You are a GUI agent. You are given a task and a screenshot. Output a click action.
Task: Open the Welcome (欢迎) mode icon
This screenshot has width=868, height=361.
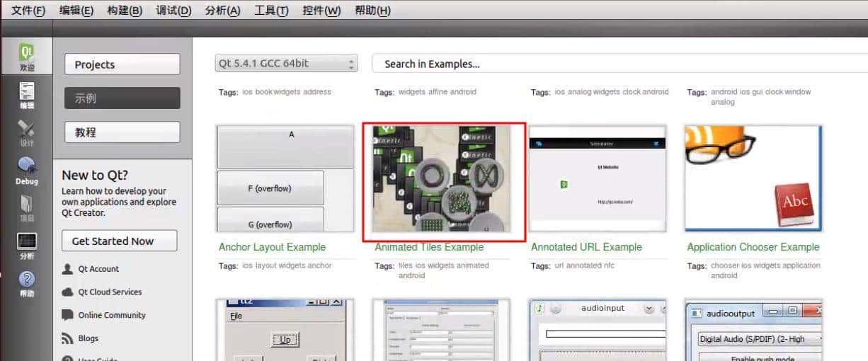point(26,57)
